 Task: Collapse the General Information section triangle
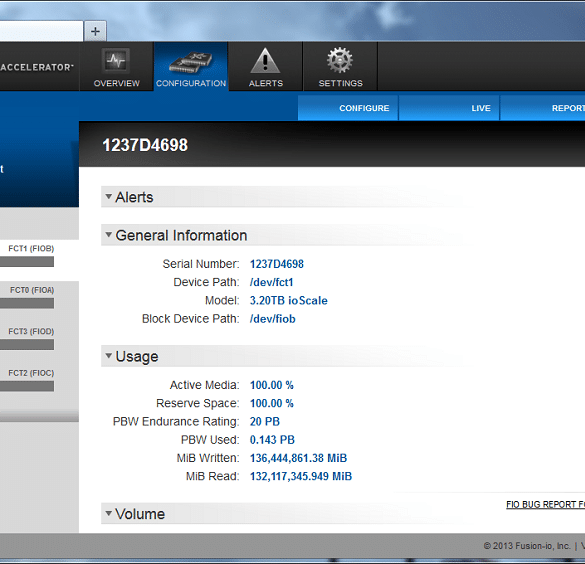109,235
